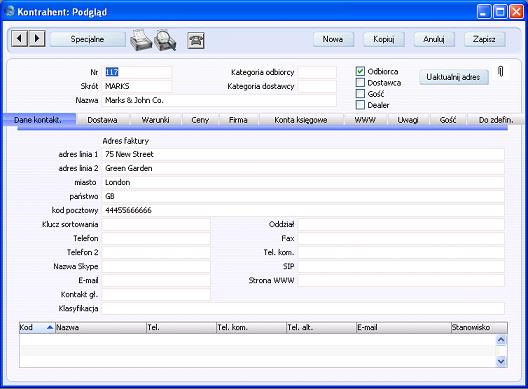Sort by Kod column arrow
Image resolution: width=528 pixels, height=389 pixels.
[x=50, y=327]
